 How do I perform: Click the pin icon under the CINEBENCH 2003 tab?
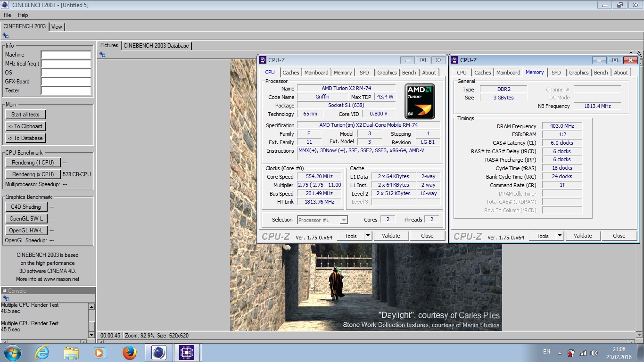click(x=6, y=36)
